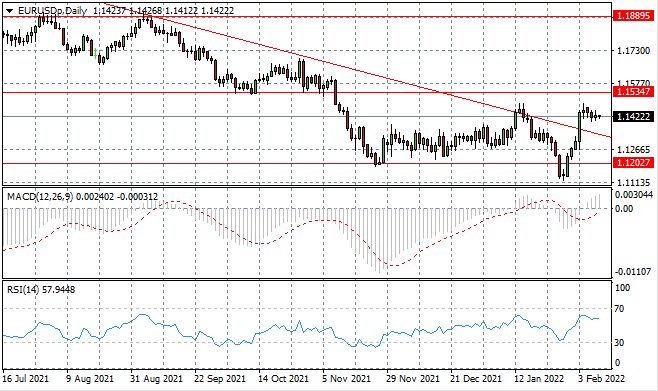
Task: Click the 1.11135 price scale value
Action: 633,182
